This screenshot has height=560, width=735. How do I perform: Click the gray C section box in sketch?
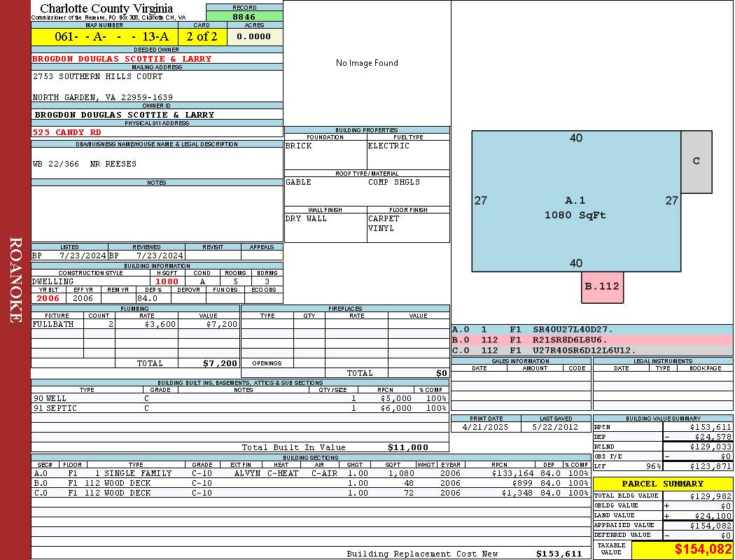click(x=696, y=161)
